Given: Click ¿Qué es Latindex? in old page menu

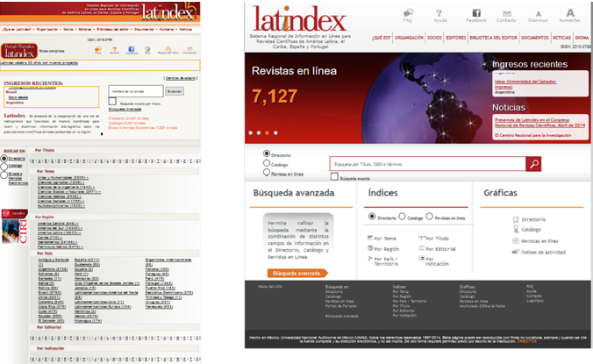Looking at the screenshot, I should click(x=17, y=29).
